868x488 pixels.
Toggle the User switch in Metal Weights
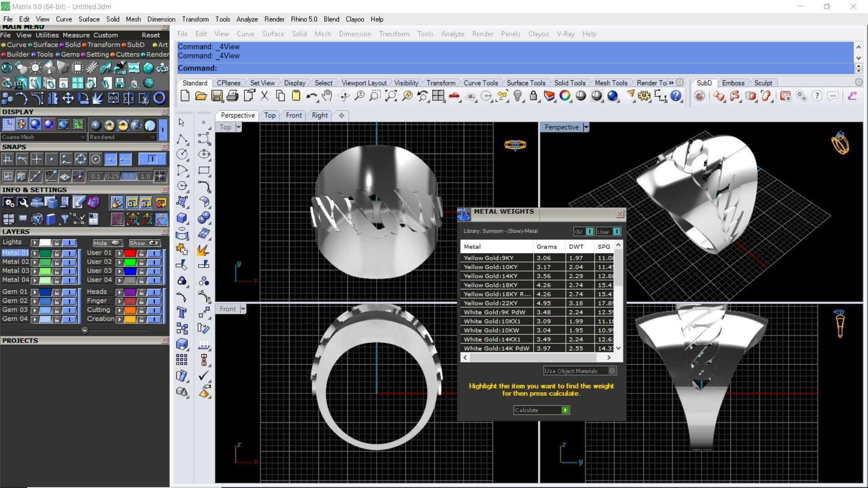[x=616, y=231]
